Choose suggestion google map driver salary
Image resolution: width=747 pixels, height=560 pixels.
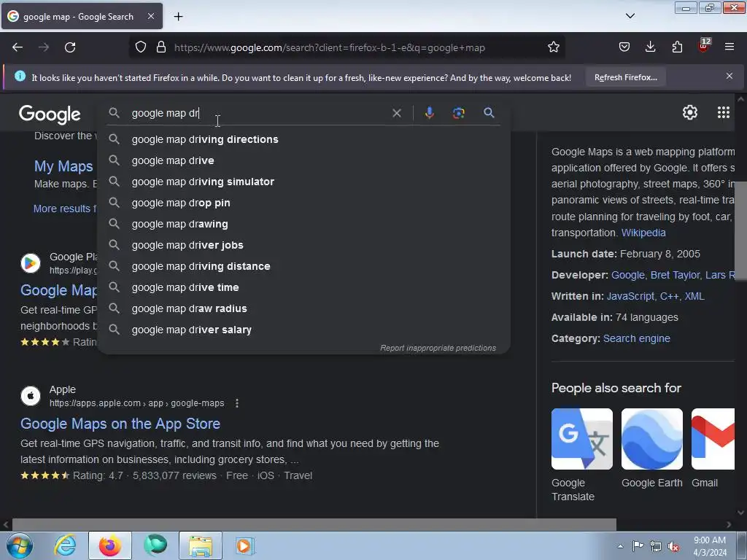point(304,330)
